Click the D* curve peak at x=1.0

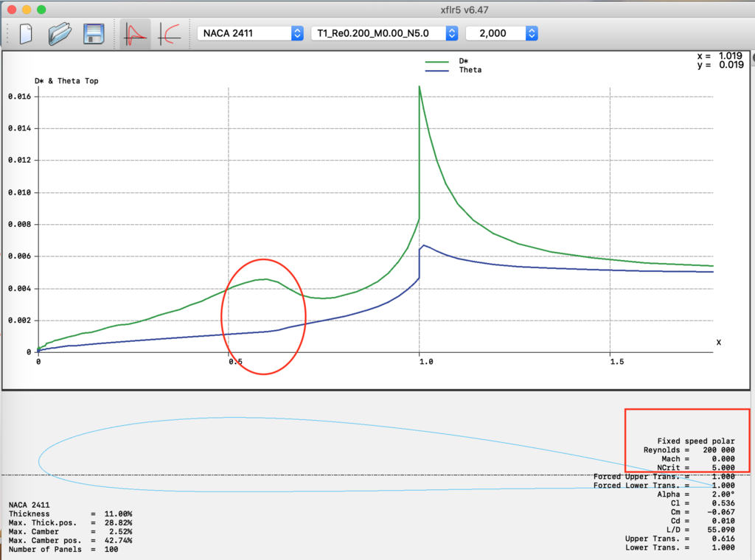420,87
